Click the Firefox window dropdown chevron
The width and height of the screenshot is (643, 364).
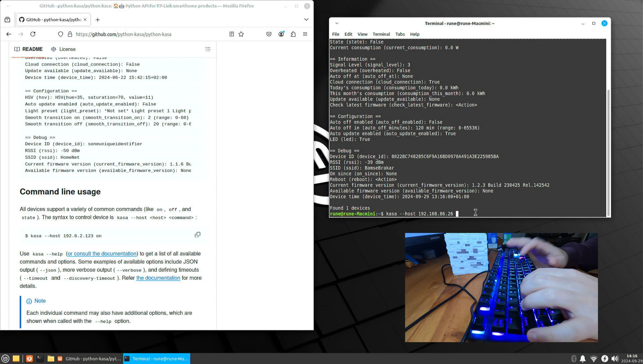coord(8,6)
